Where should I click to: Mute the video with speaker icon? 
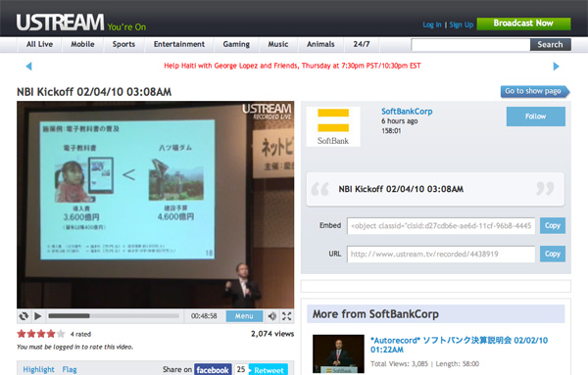pos(272,316)
